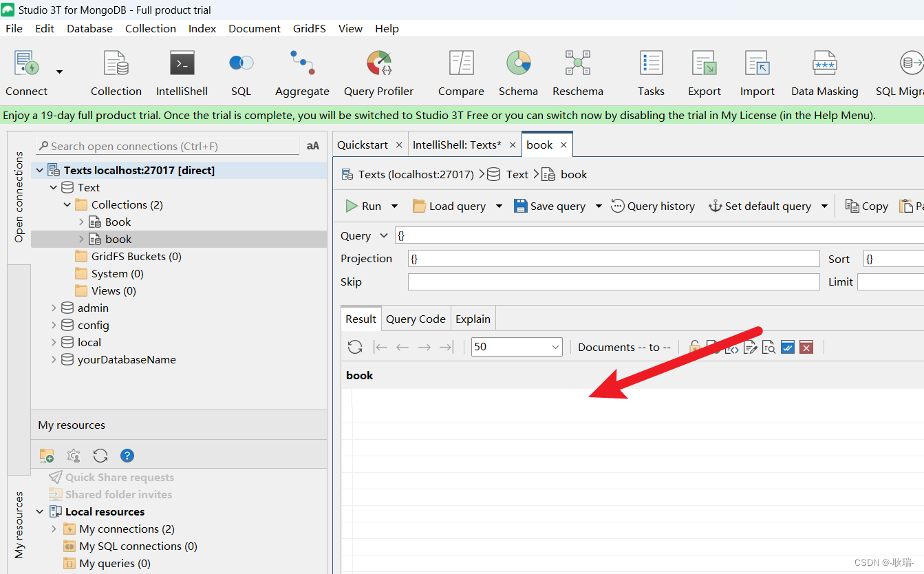924x574 pixels.
Task: Switch to the IntelliShell: Texts tab
Action: coord(457,145)
